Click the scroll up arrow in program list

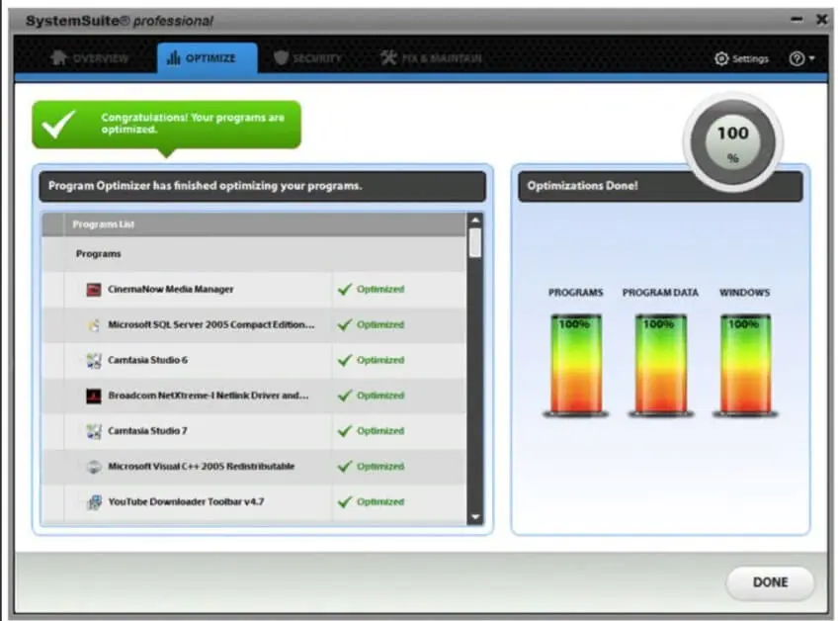(x=475, y=220)
